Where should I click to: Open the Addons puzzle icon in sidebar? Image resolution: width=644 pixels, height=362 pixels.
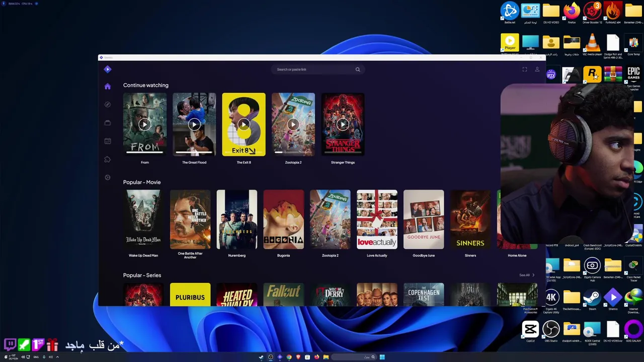[107, 159]
